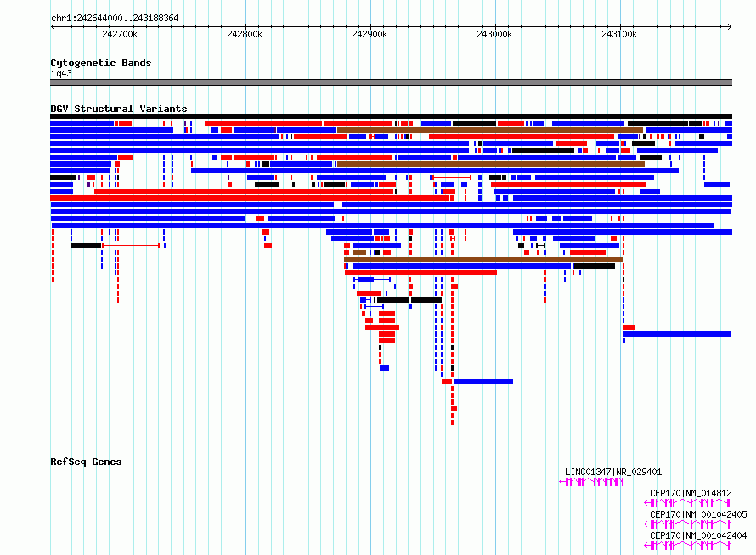Click the chr1:242644000..243188364 coordinate label
The width and height of the screenshot is (756, 555).
click(115, 18)
